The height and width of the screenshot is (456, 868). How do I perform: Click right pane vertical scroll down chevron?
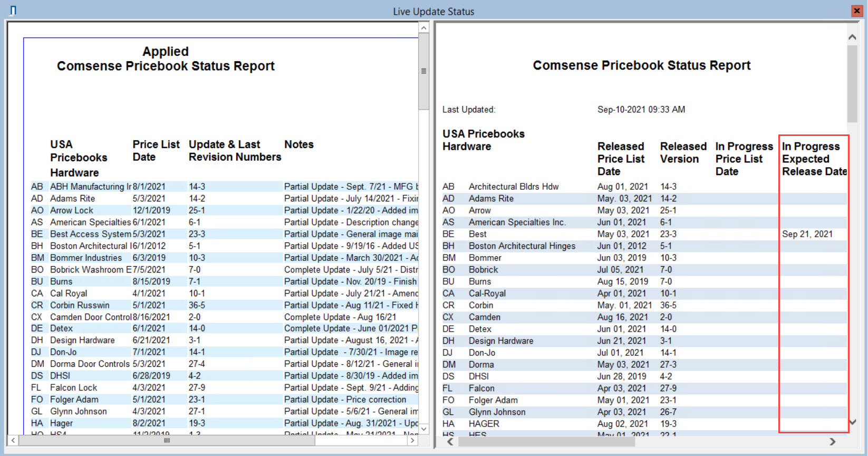pyautogui.click(x=852, y=422)
